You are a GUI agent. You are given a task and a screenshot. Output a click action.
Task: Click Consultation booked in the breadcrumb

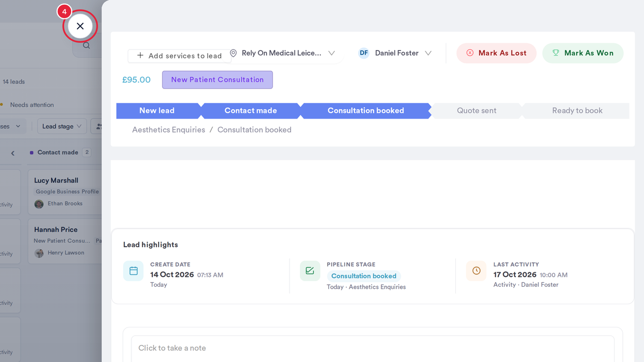[x=255, y=130]
